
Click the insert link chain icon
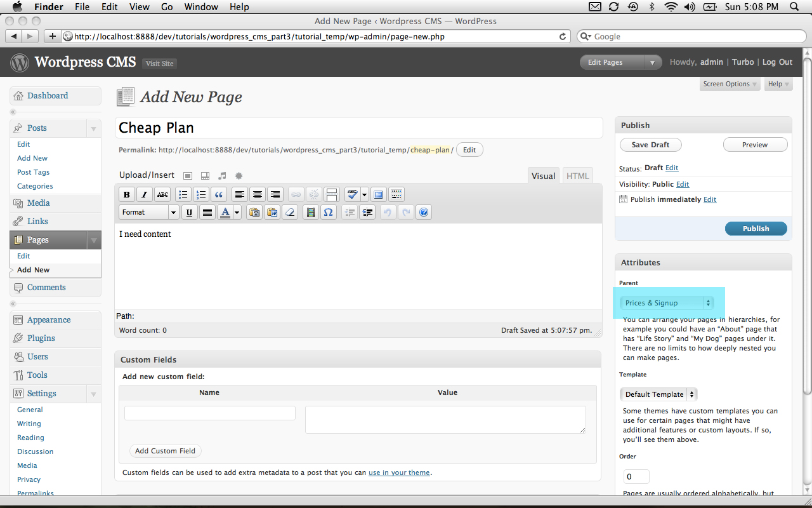pyautogui.click(x=296, y=194)
